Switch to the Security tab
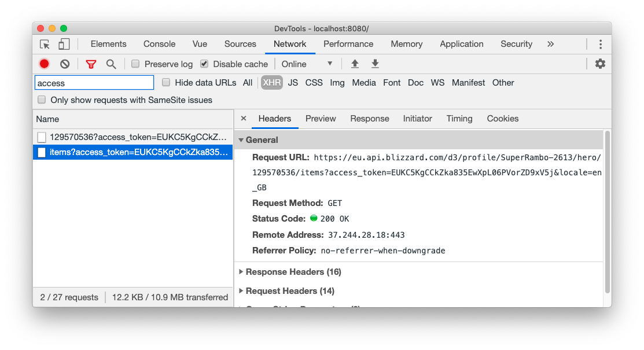The height and width of the screenshot is (350, 644). (516, 44)
